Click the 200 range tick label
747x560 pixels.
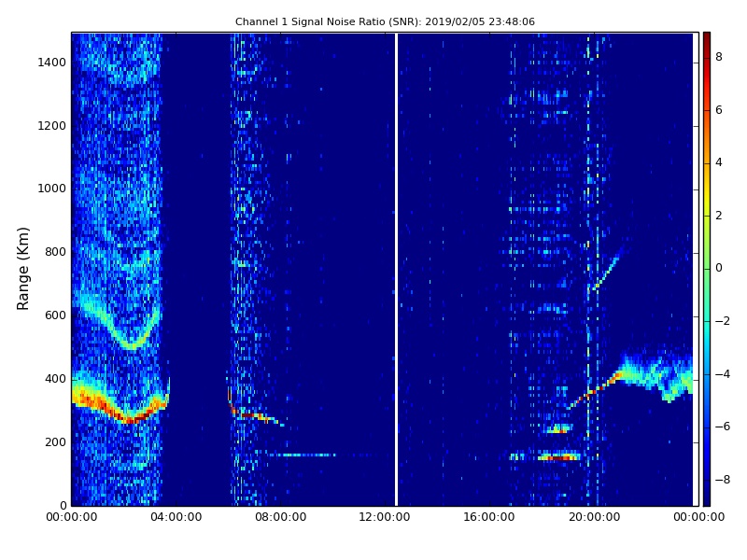coord(55,442)
